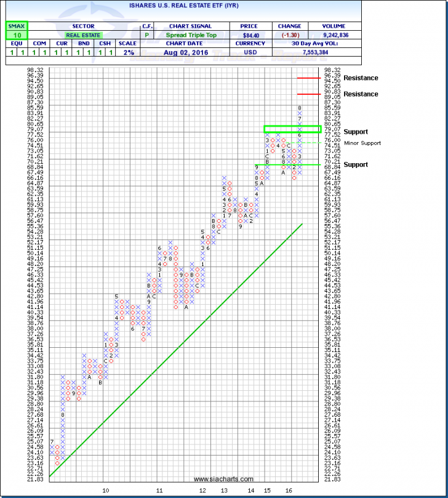Click the year 13 axis label
The width and height of the screenshot is (448, 498).
pyautogui.click(x=223, y=490)
